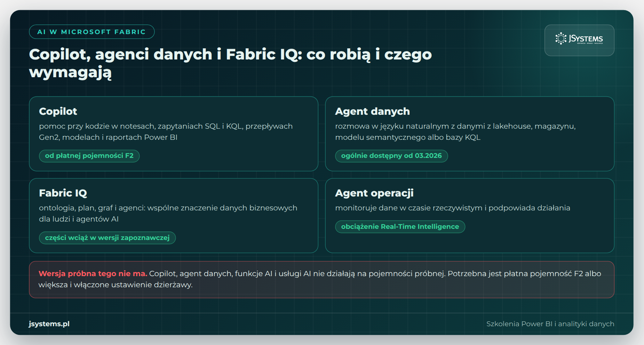Open the jsystems.pl footer link

(x=49, y=324)
